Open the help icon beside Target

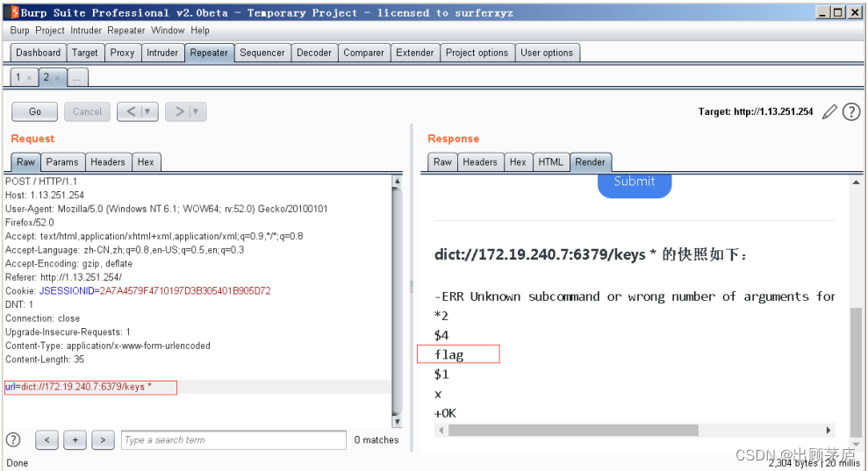pos(851,111)
